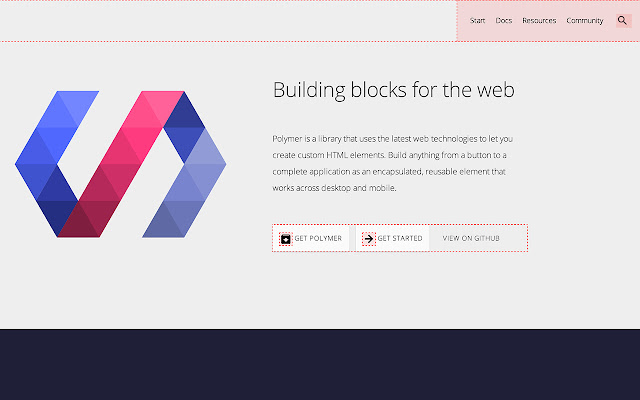Click the "Building blocks for the web" heading

[394, 91]
